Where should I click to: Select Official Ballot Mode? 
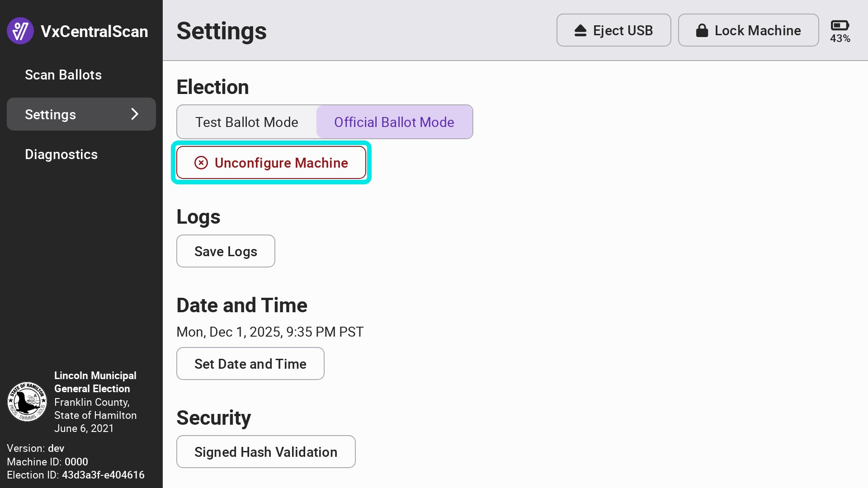394,122
